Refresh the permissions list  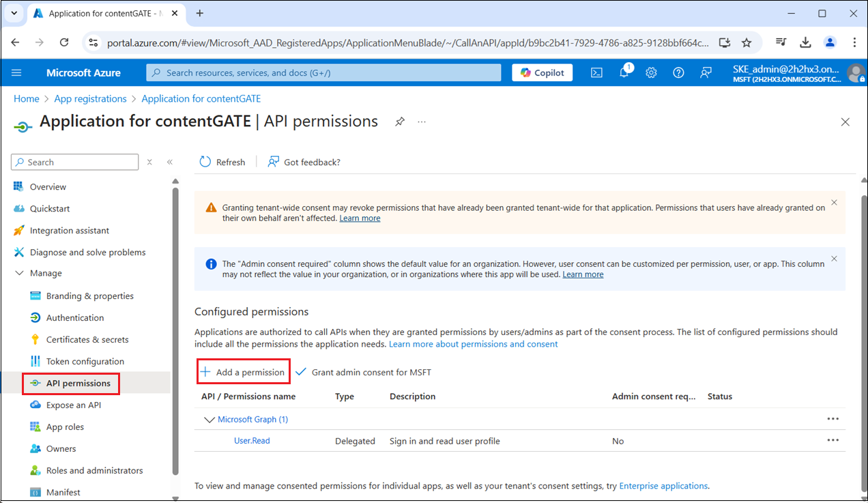pyautogui.click(x=222, y=162)
